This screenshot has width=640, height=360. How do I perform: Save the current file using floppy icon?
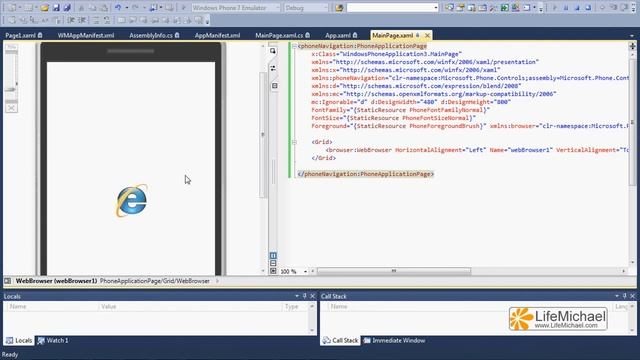click(x=56, y=7)
